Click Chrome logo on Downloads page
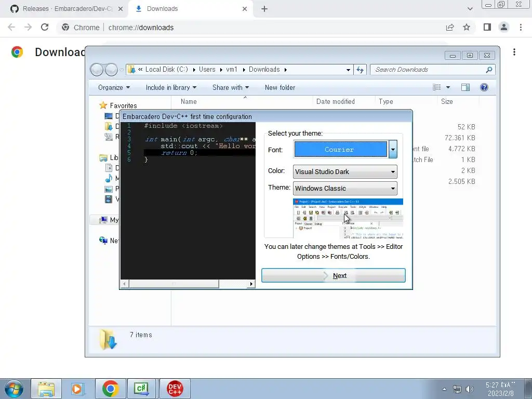Screen dimensions: 532x399 17,52
